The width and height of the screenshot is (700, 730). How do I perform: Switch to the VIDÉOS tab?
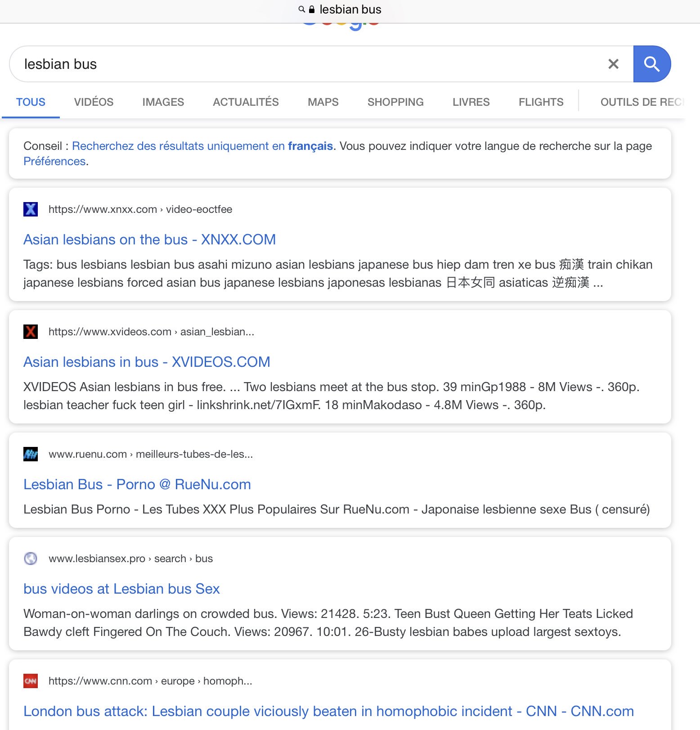[x=94, y=102]
